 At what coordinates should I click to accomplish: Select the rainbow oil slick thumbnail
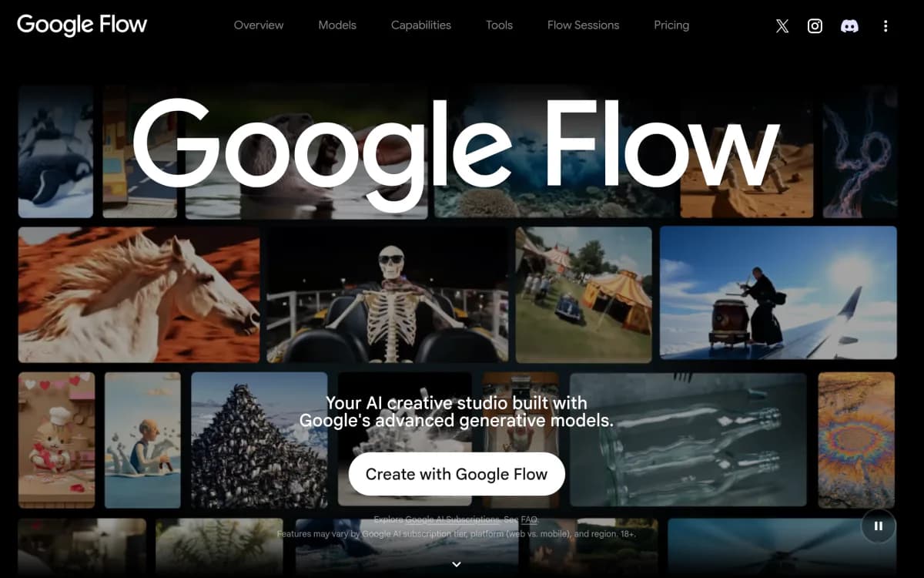coord(856,440)
